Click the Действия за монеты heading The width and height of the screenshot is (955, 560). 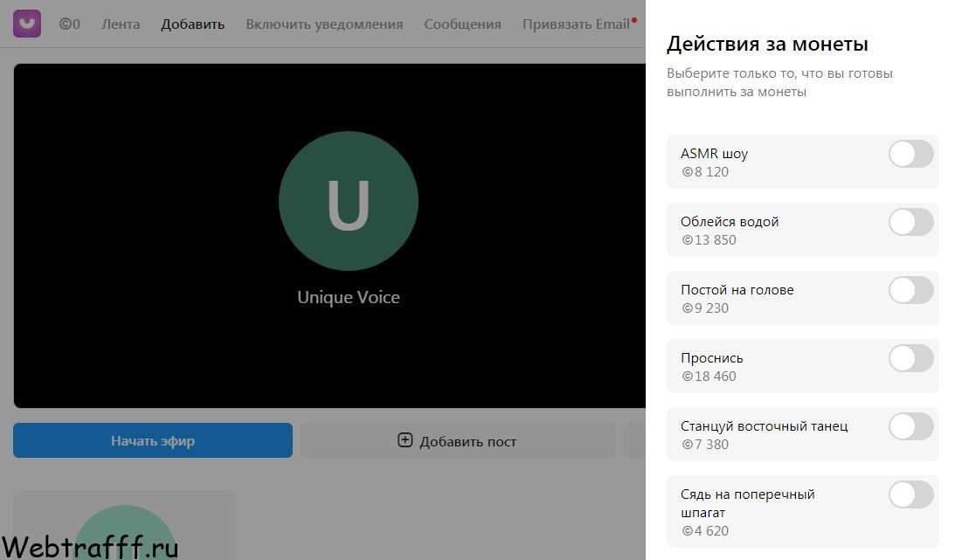click(767, 44)
